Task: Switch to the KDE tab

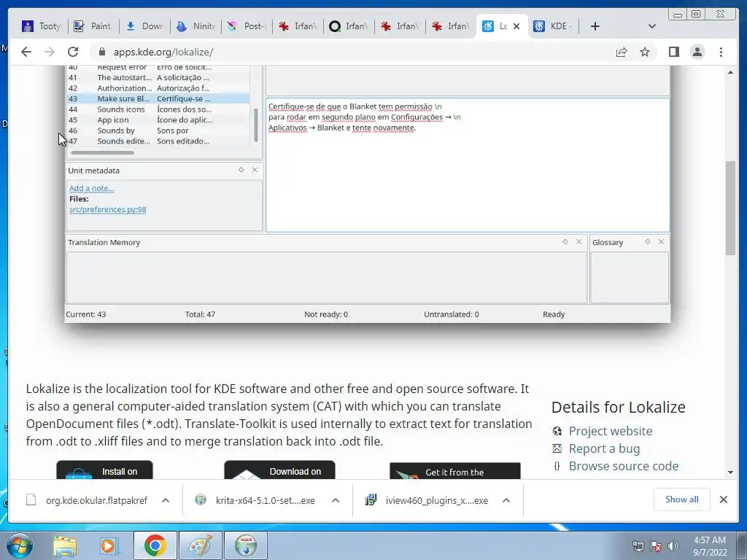Action: [553, 26]
